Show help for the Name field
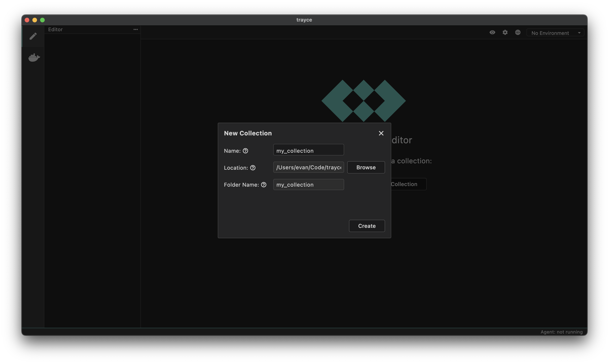The height and width of the screenshot is (364, 609). [245, 151]
